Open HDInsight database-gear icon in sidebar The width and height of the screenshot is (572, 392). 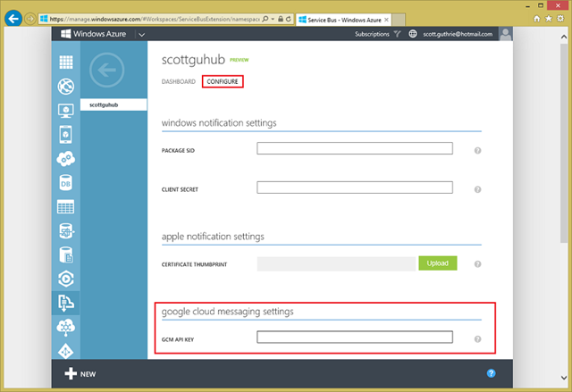click(x=66, y=231)
